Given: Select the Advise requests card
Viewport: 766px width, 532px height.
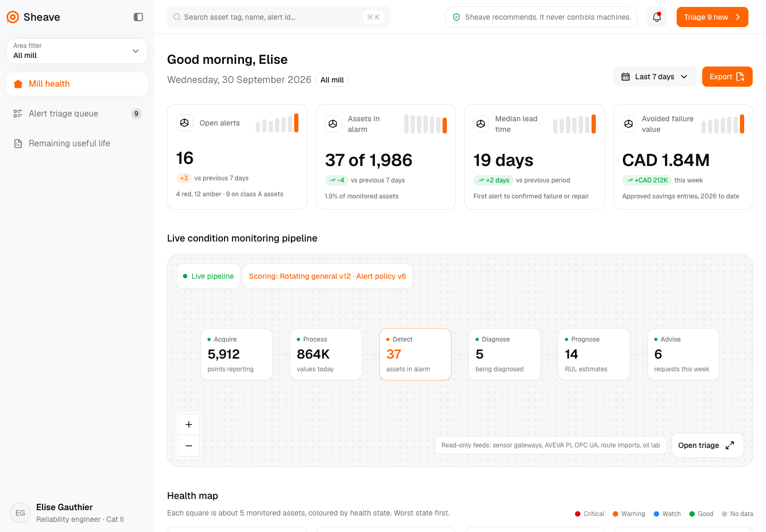Looking at the screenshot, I should pos(684,354).
